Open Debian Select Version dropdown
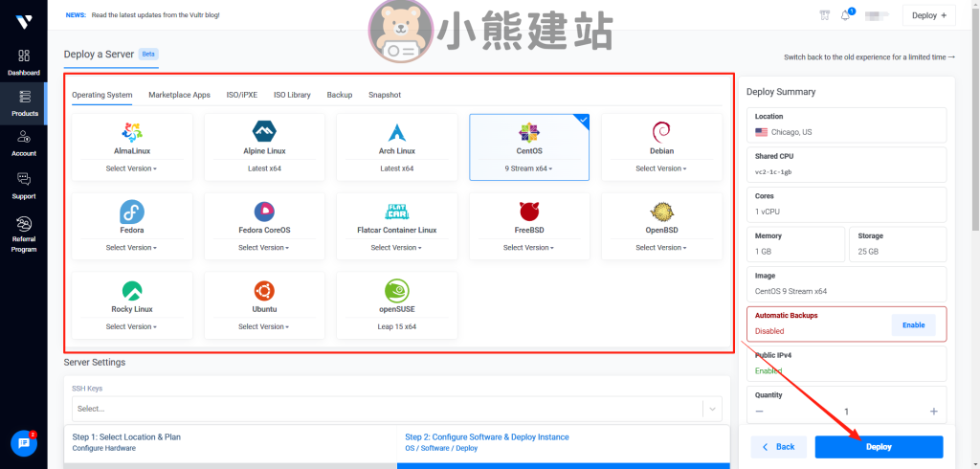The image size is (980, 469). pyautogui.click(x=661, y=168)
